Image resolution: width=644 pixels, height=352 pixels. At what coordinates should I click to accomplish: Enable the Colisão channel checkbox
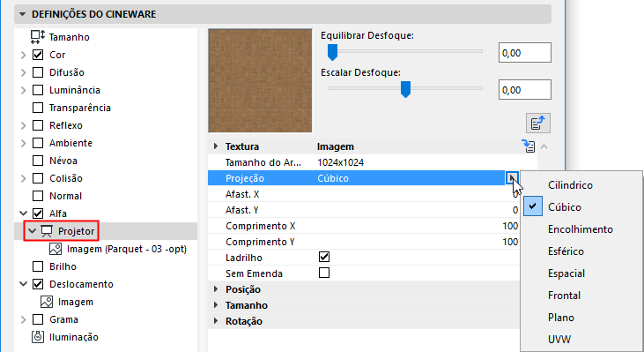(x=38, y=178)
